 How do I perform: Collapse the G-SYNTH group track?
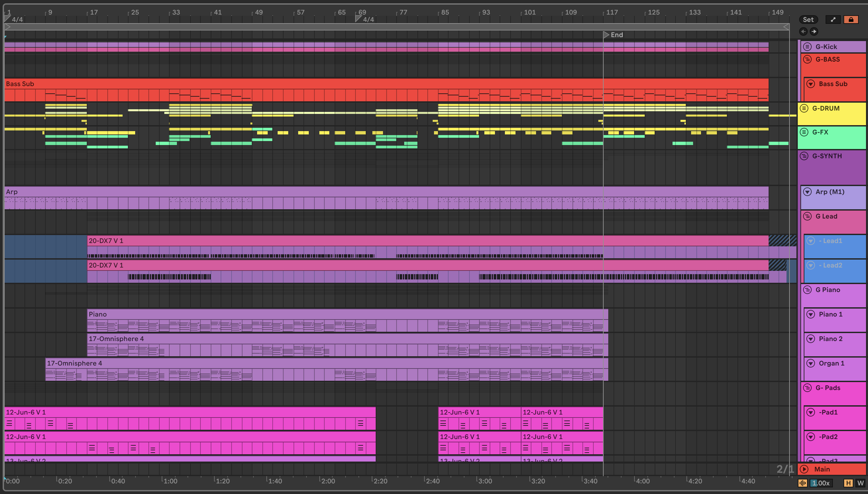804,156
